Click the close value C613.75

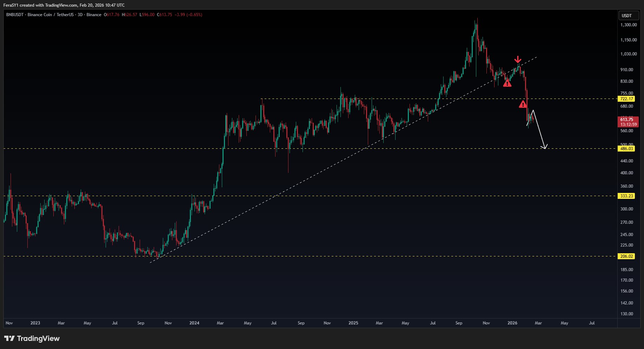pyautogui.click(x=165, y=15)
